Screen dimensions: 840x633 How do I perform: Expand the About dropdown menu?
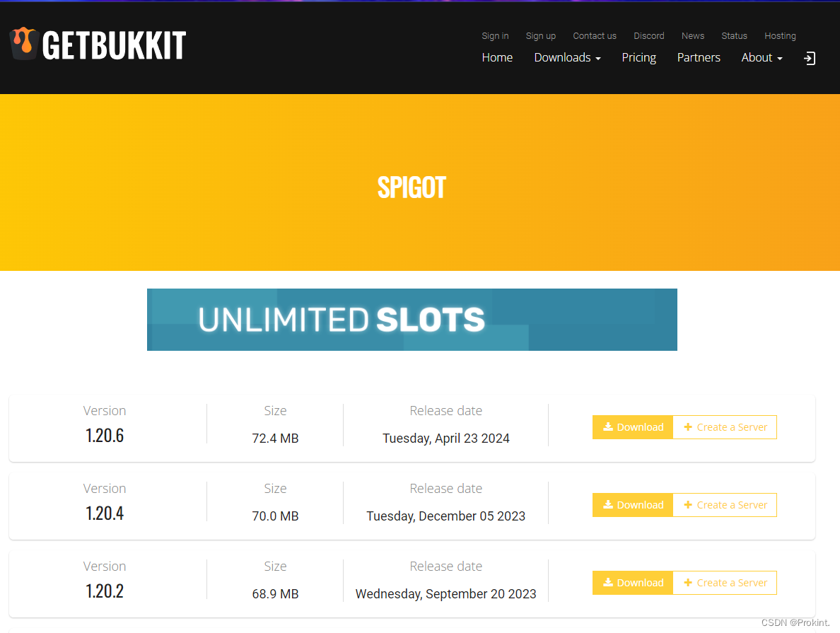click(x=762, y=57)
